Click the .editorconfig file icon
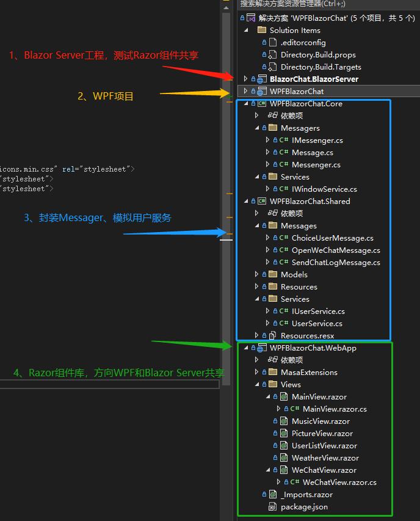Image resolution: width=420 pixels, height=521 pixels. [273, 43]
